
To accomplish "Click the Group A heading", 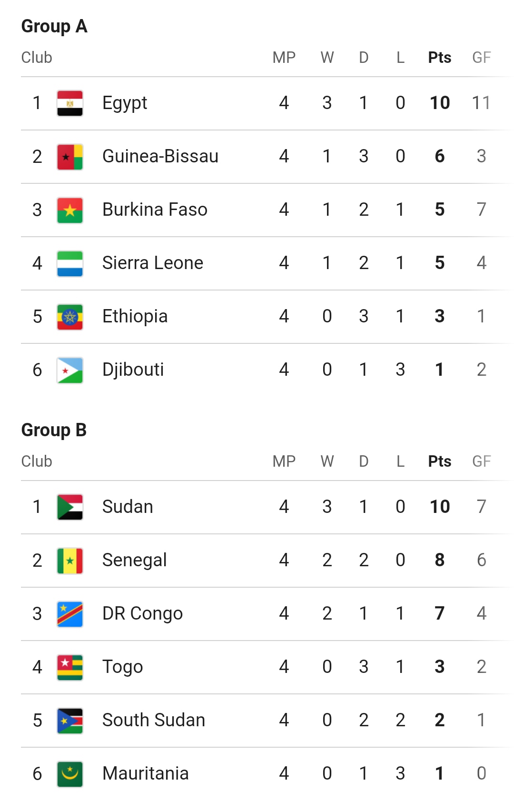I will tap(54, 26).
